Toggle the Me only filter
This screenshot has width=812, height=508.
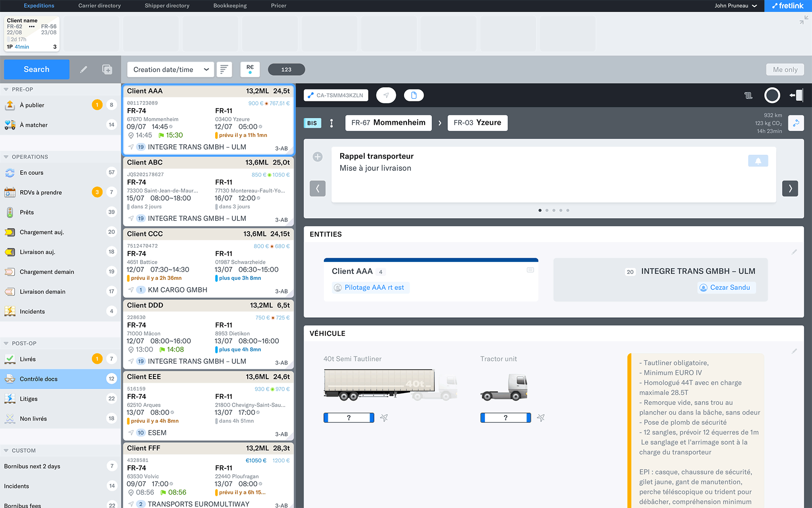tap(785, 69)
